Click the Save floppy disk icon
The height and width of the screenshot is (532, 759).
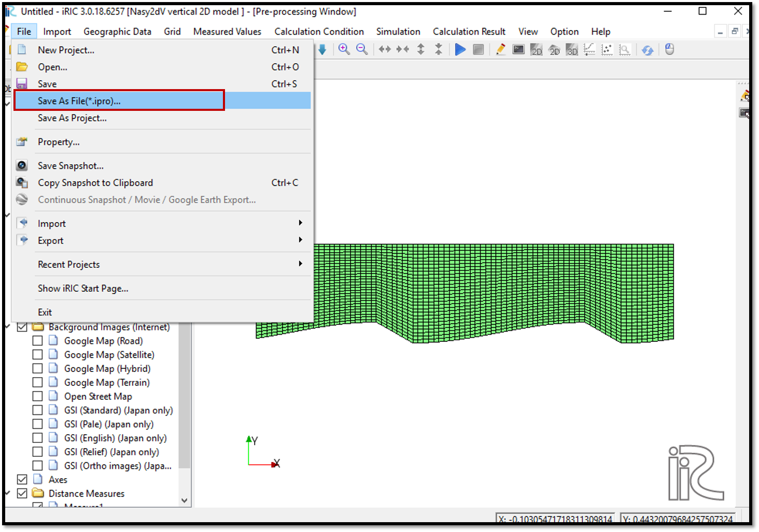coord(22,84)
